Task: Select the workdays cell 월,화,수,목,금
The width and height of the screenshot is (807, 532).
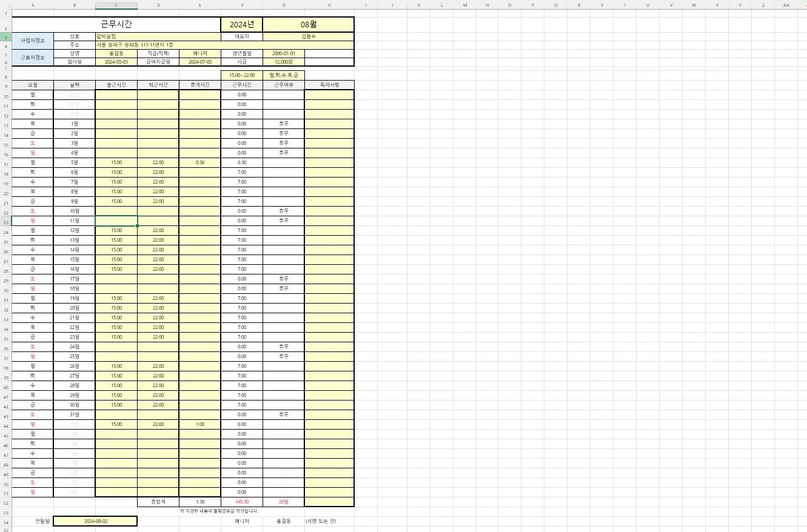Action: (284, 75)
